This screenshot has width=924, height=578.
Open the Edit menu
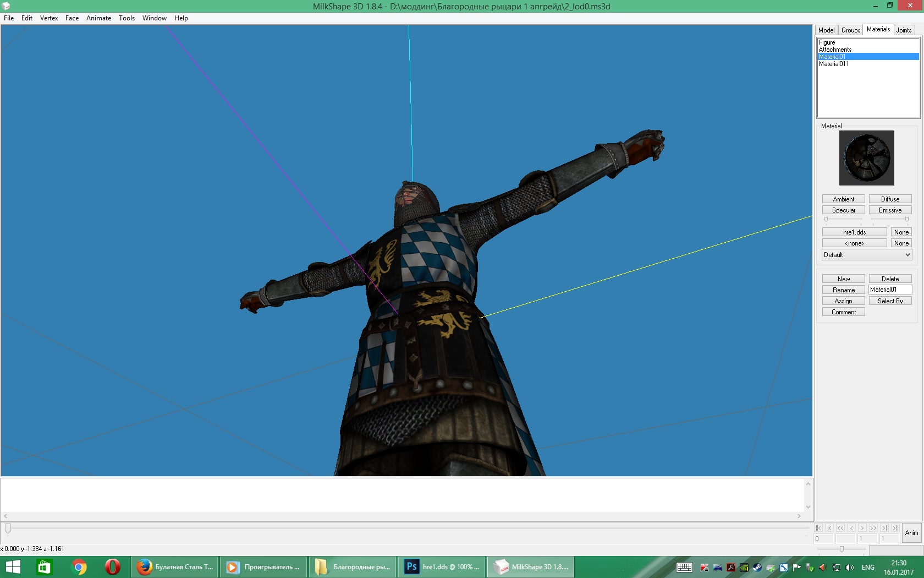(27, 18)
